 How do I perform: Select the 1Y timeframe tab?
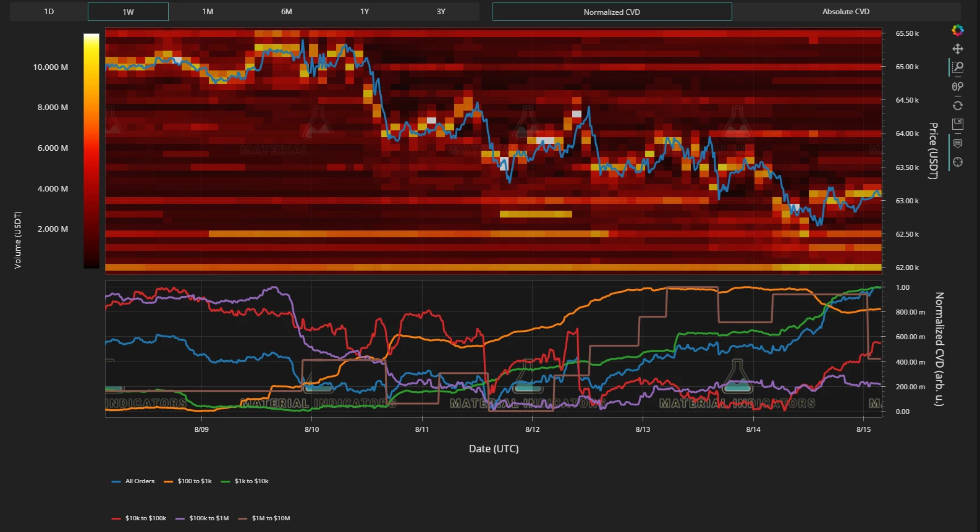[365, 12]
